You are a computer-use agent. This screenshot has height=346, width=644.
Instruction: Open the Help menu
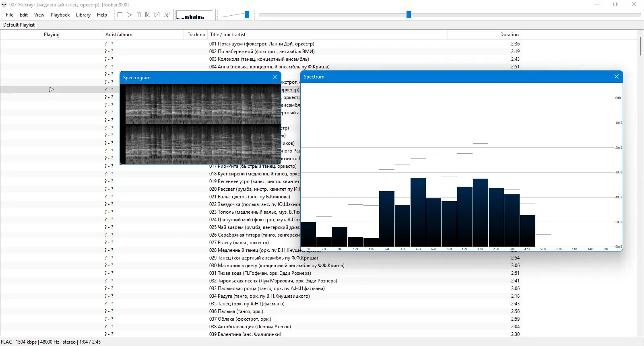pos(102,15)
